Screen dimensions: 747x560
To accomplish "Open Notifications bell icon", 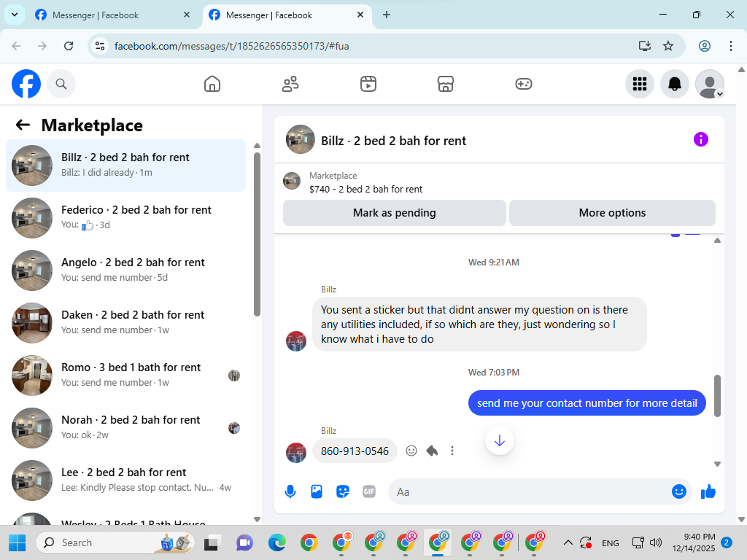I will point(674,84).
